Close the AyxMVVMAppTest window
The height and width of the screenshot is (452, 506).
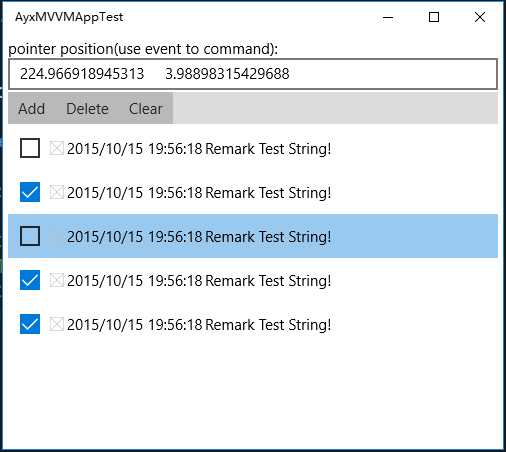480,17
